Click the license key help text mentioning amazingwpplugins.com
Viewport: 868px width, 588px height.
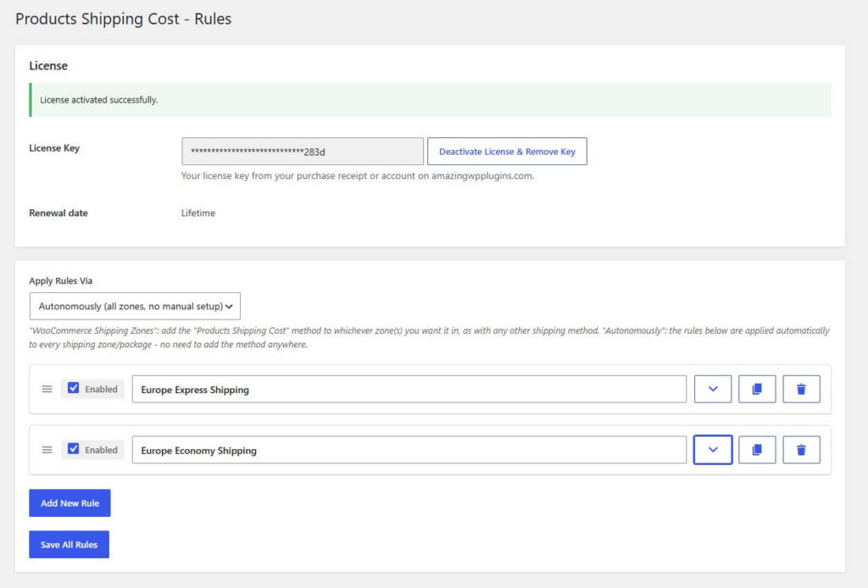pyautogui.click(x=358, y=176)
